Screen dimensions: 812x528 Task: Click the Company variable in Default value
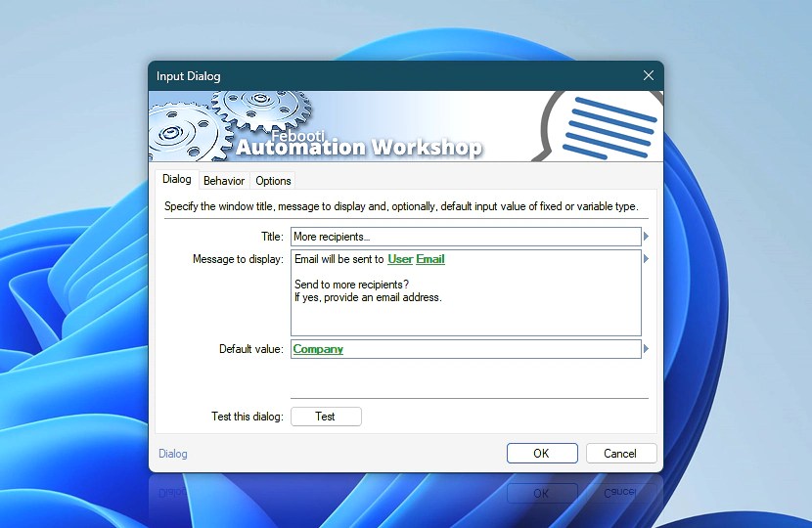(x=318, y=349)
